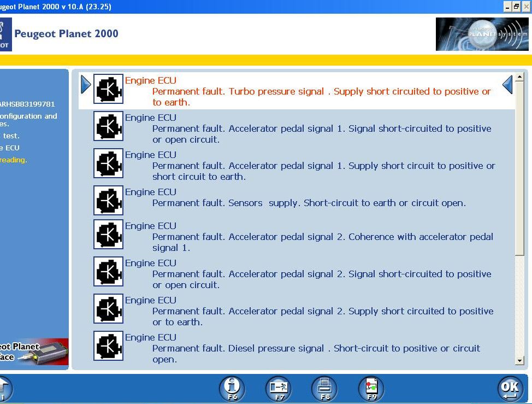Screen dimensions: 532x404
Task: Click engine icon for pedal signal 1 supply short circuit
Action: coord(108,163)
